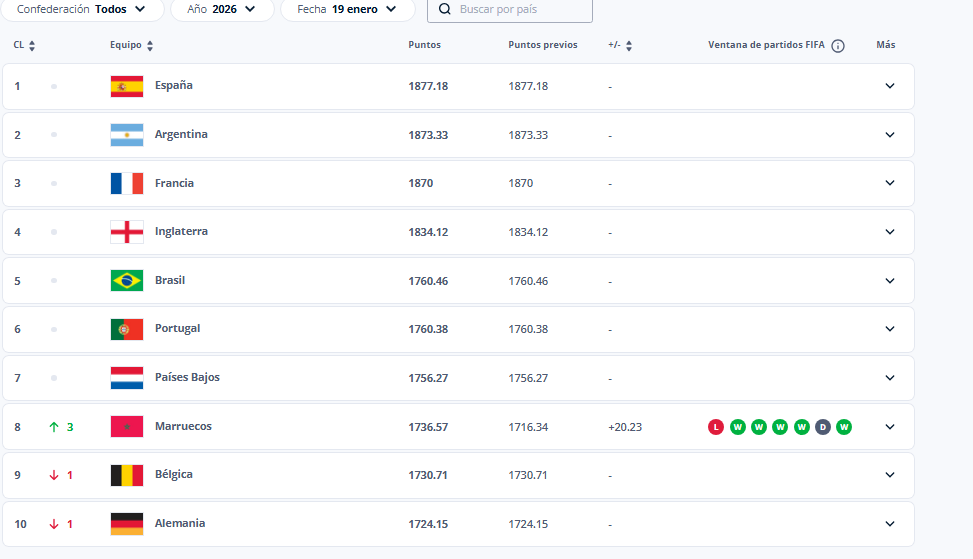
Task: Expand the Marruecos row chevron
Action: click(889, 427)
